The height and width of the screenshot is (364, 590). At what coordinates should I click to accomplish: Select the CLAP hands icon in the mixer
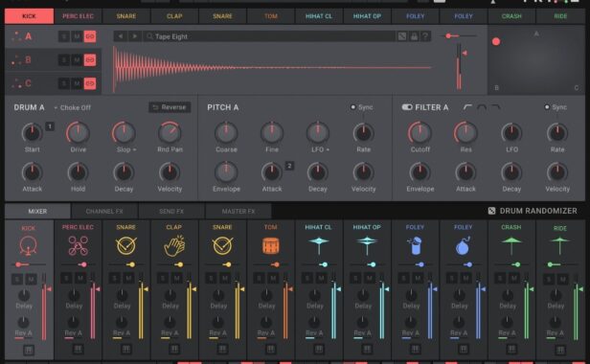pos(174,245)
